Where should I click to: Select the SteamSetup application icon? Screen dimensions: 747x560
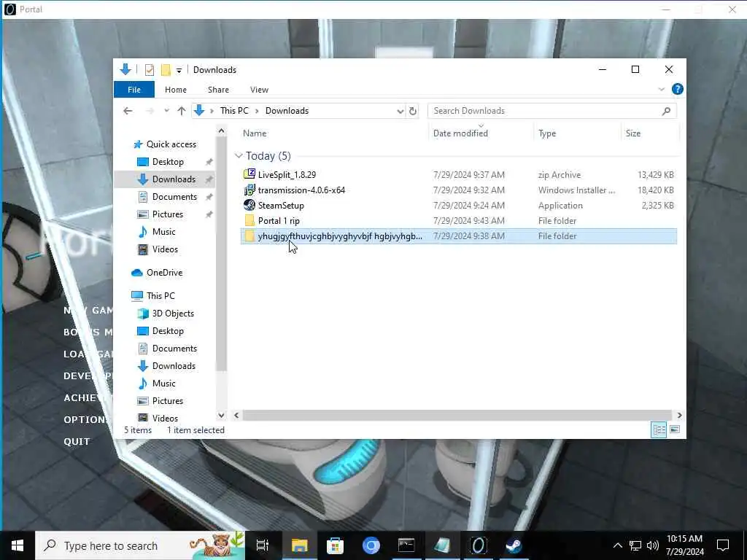coord(249,205)
